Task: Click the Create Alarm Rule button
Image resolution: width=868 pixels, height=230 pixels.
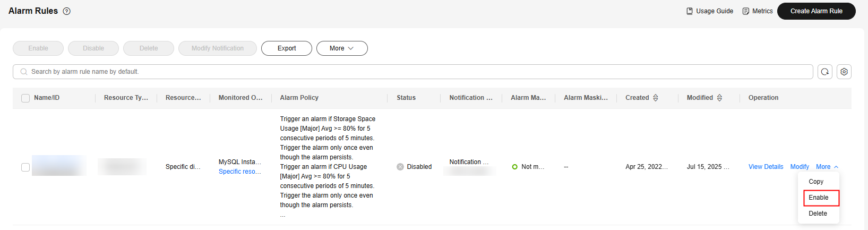Action: pyautogui.click(x=817, y=11)
